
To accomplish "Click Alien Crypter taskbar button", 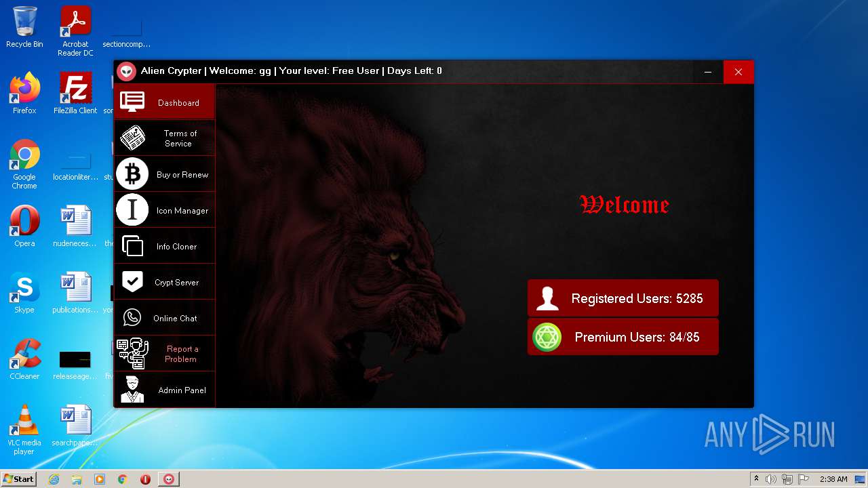I will (x=169, y=479).
